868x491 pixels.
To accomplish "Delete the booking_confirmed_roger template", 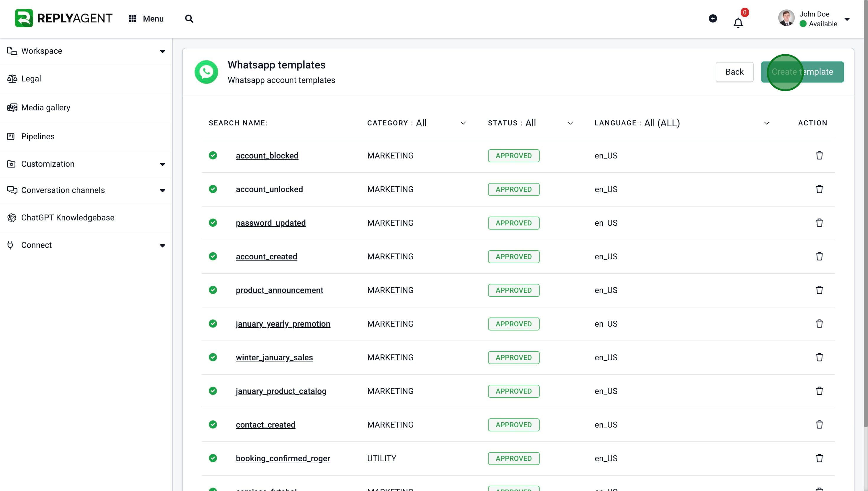I will [819, 458].
